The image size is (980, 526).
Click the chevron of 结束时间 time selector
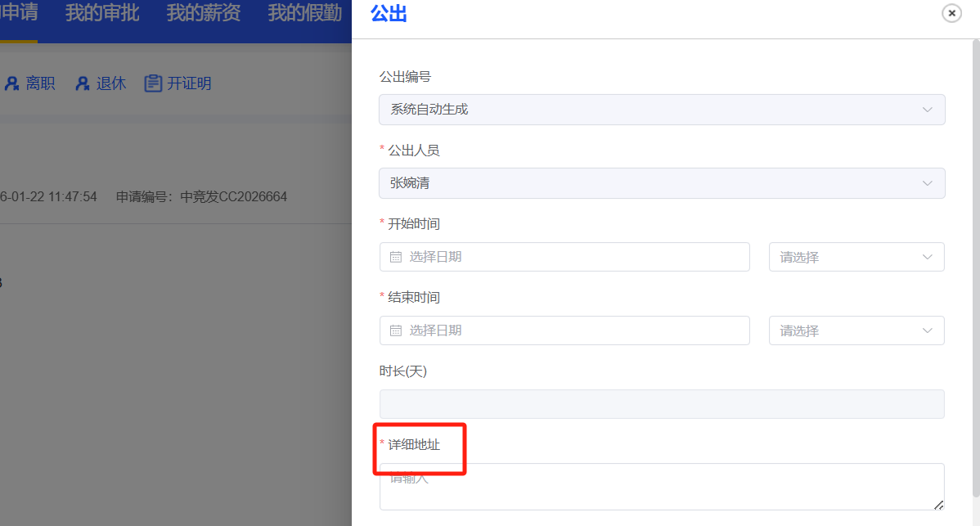pyautogui.click(x=928, y=330)
